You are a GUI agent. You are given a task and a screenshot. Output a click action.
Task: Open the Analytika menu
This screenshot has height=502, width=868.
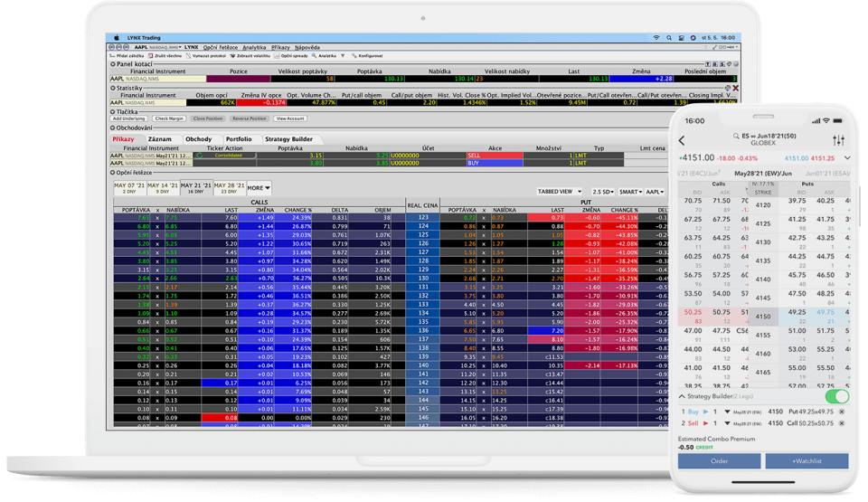click(x=254, y=47)
